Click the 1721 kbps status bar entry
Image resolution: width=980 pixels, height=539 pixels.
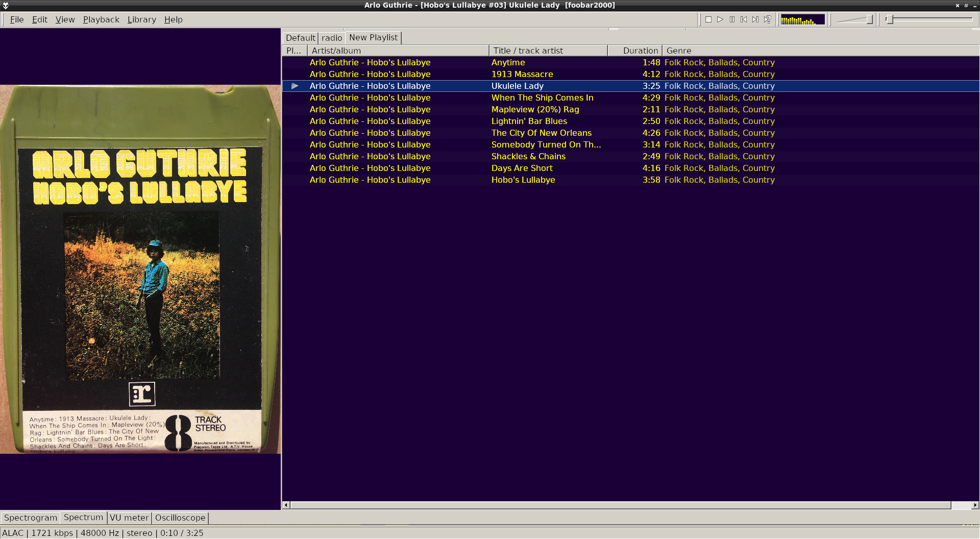52,533
